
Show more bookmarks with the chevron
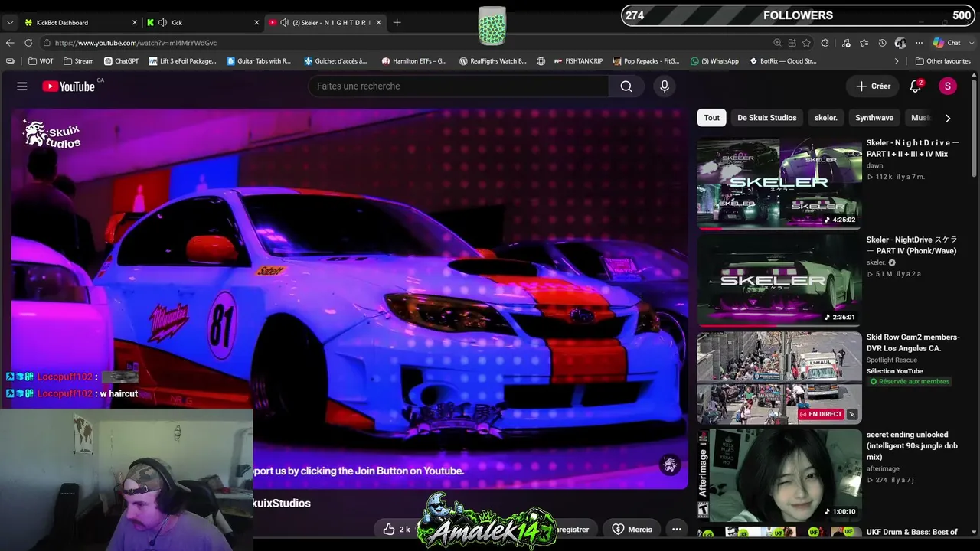click(897, 61)
